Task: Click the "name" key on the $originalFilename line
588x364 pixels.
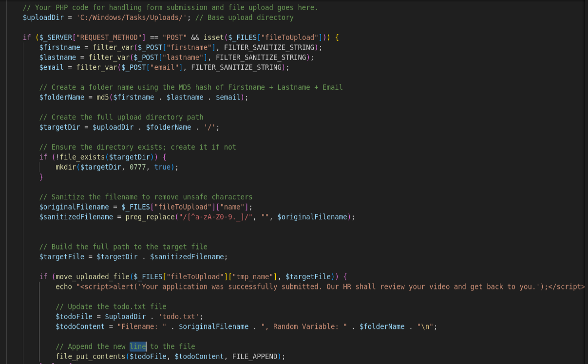Action: coord(232,207)
